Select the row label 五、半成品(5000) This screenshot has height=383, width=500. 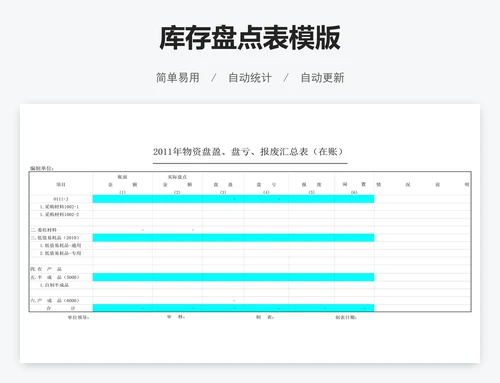(55, 277)
